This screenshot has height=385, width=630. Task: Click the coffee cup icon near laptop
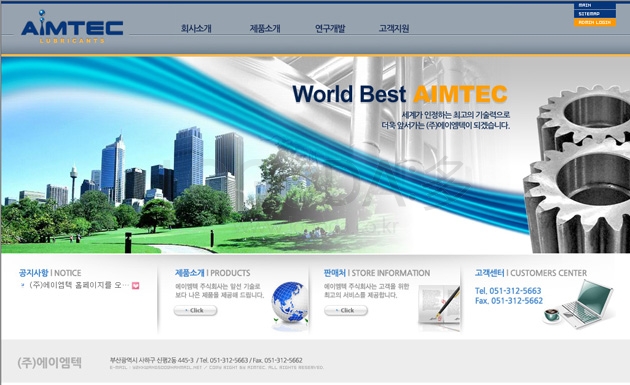pos(552,314)
